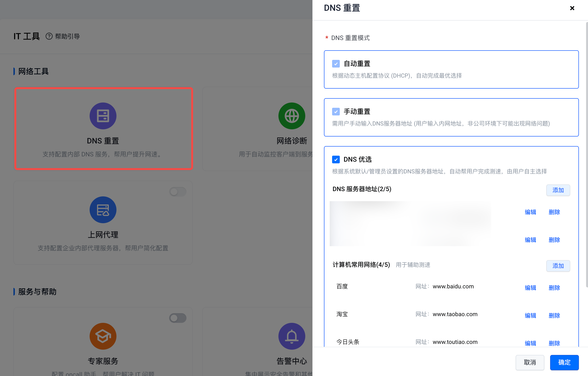This screenshot has width=588, height=376.
Task: Add a DNS 服务器地址 entry
Action: (558, 190)
